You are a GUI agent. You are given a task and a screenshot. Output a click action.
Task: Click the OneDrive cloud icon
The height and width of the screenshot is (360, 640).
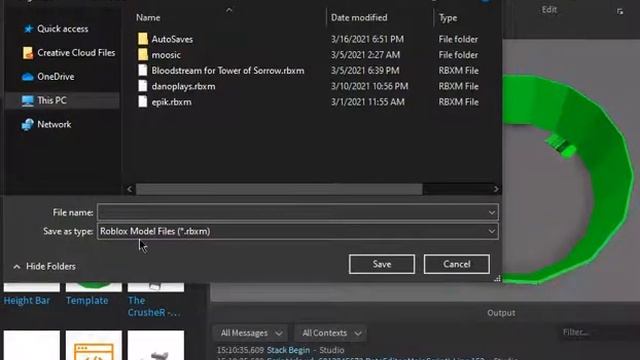pos(27,77)
